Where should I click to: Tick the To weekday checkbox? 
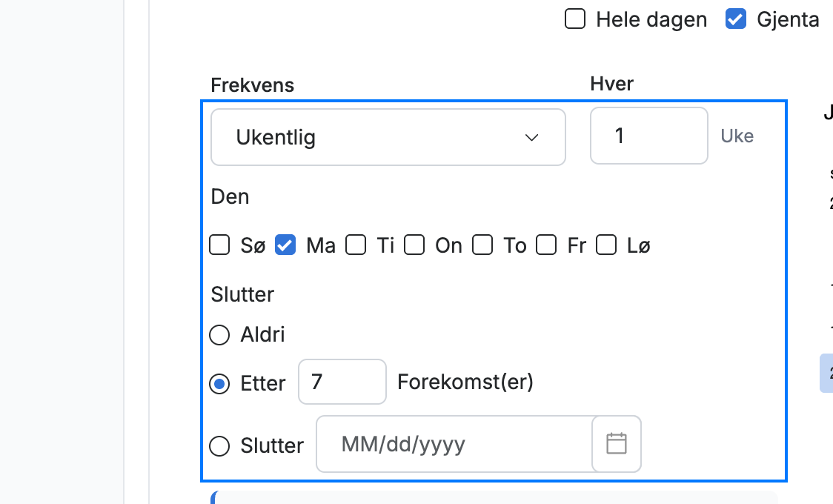pyautogui.click(x=482, y=245)
